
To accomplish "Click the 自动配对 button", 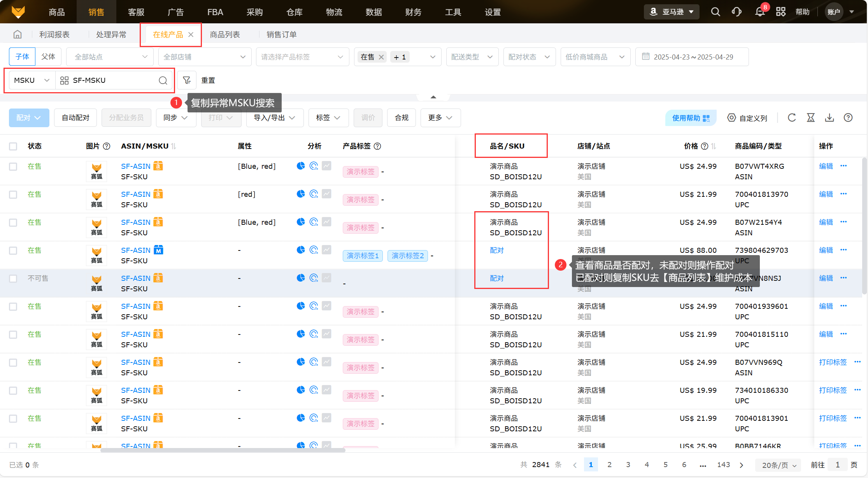I will 75,117.
